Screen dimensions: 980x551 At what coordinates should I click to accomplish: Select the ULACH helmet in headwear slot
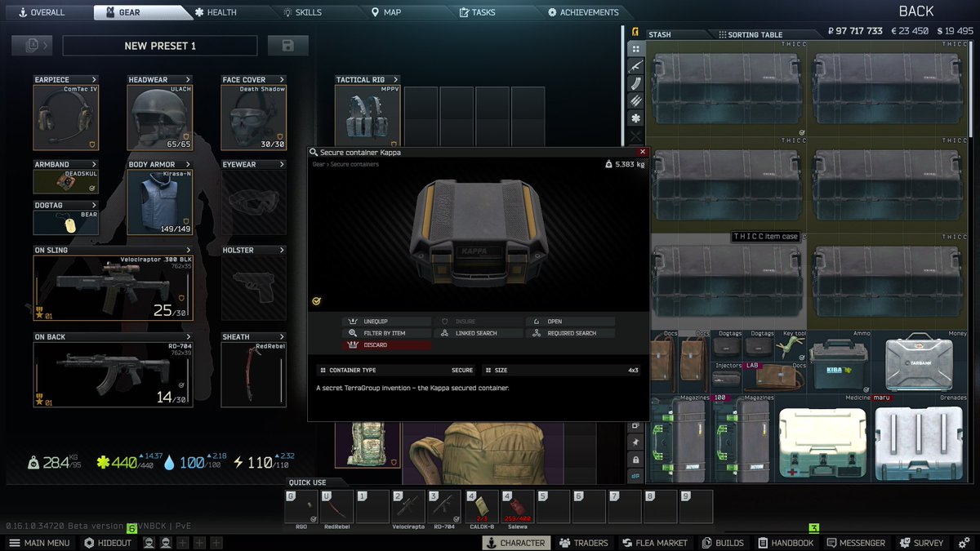(x=160, y=118)
